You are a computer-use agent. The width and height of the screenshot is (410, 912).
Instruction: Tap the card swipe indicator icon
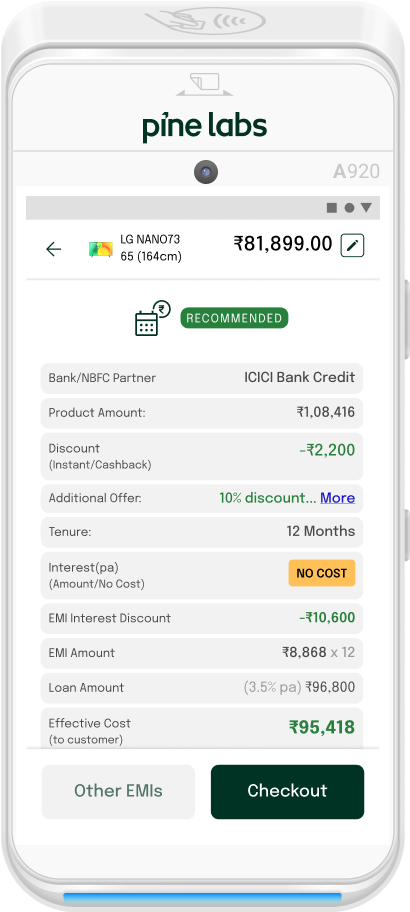[205, 84]
